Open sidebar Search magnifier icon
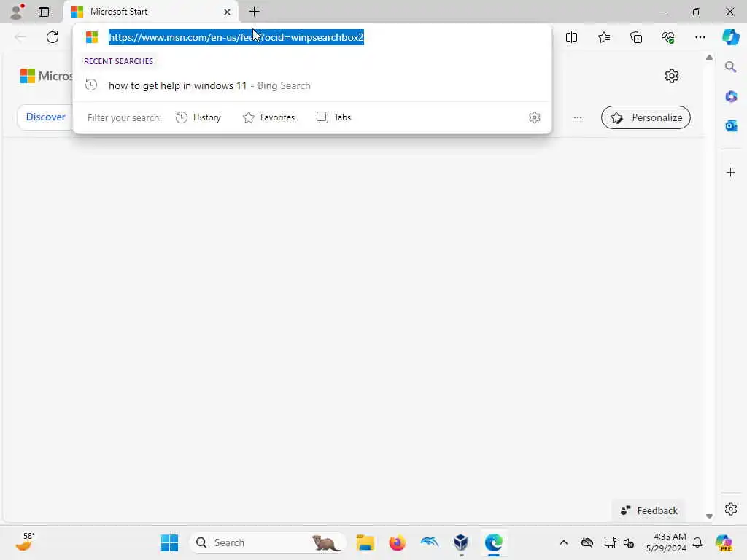 731,67
